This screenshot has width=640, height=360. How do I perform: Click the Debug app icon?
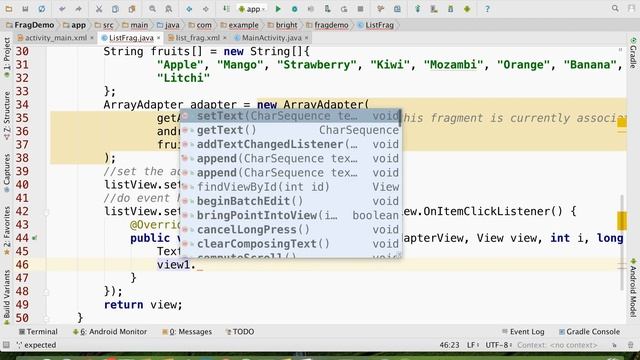pyautogui.click(x=294, y=9)
